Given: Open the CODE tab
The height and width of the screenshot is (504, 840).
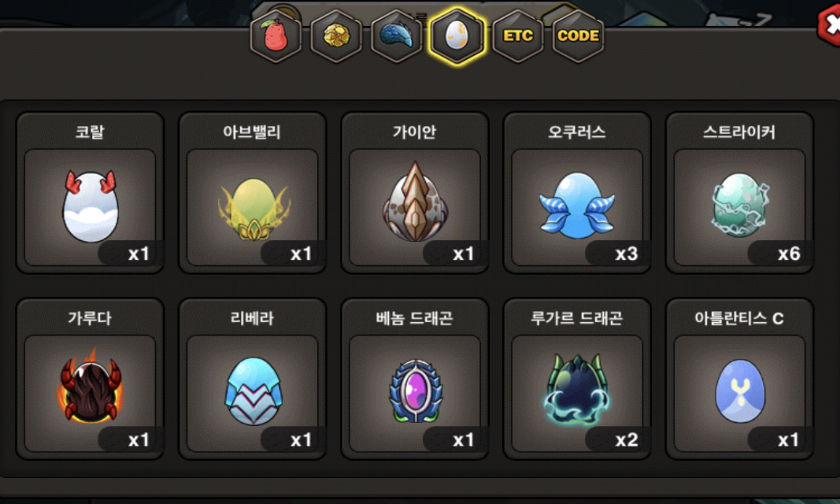Looking at the screenshot, I should click(x=578, y=37).
